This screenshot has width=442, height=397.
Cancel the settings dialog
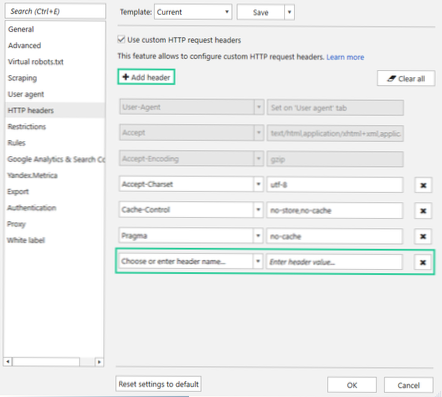pyautogui.click(x=409, y=385)
